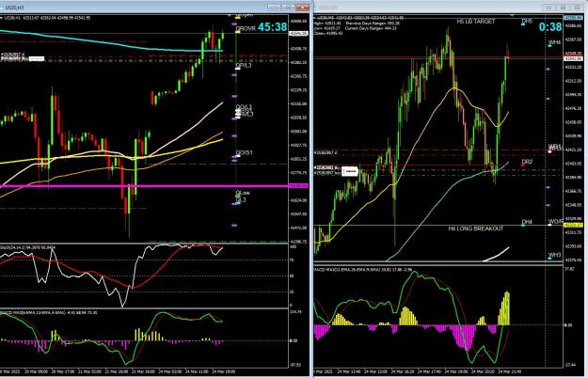Click chart shift triangle in H1 chart

click(x=230, y=15)
